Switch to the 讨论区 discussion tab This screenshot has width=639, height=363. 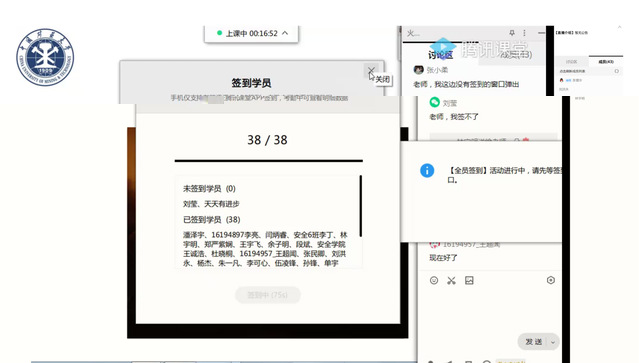441,55
